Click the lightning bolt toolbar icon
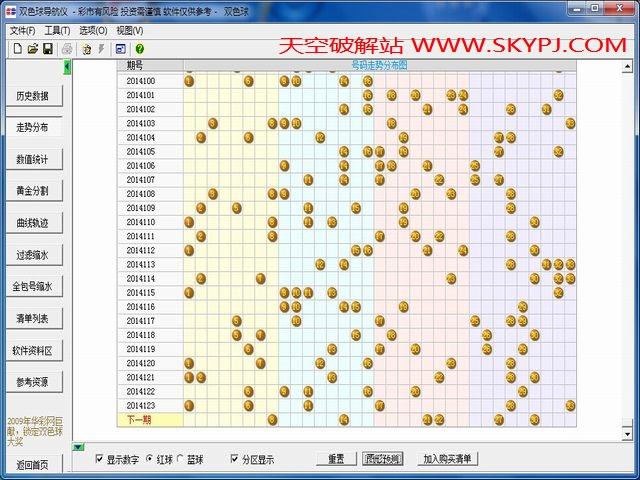The image size is (640, 480). (101, 48)
